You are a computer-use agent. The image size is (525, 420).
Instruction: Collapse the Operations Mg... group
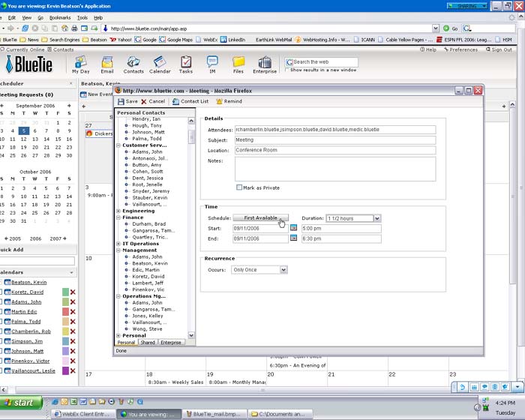tap(118, 296)
